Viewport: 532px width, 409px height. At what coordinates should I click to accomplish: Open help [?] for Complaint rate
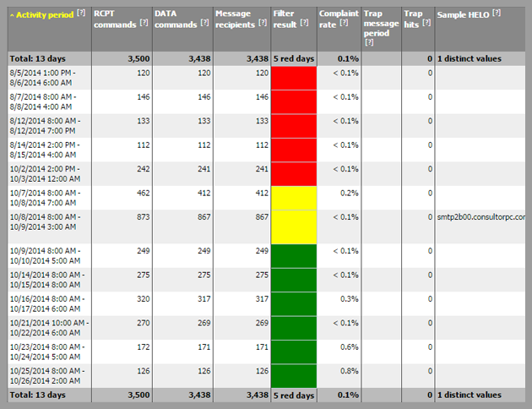344,23
